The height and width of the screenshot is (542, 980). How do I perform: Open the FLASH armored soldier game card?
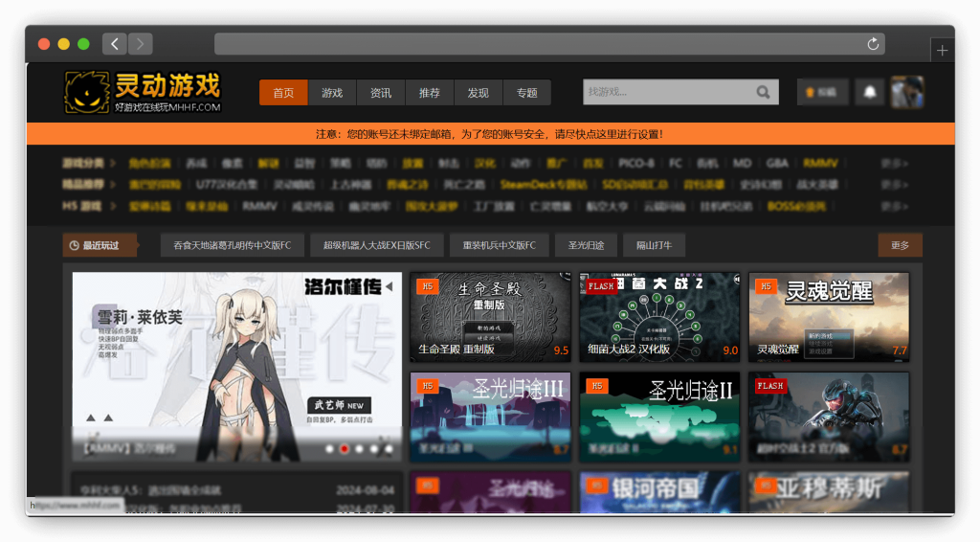[x=829, y=417]
